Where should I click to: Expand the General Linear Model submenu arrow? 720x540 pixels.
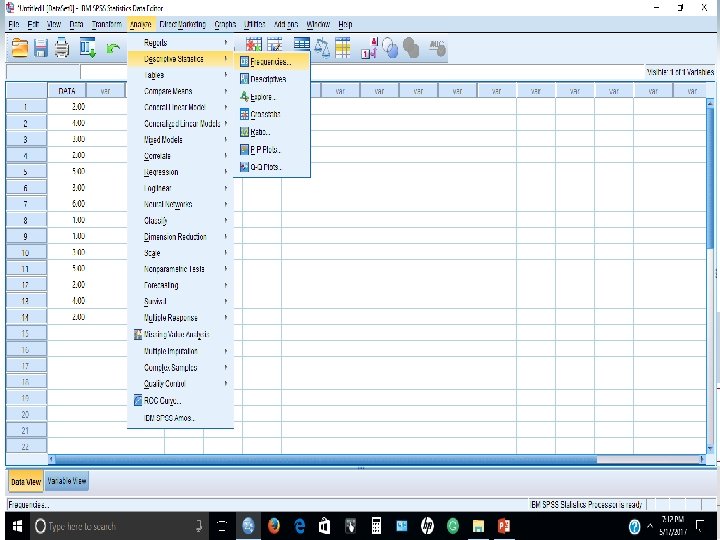point(226,107)
